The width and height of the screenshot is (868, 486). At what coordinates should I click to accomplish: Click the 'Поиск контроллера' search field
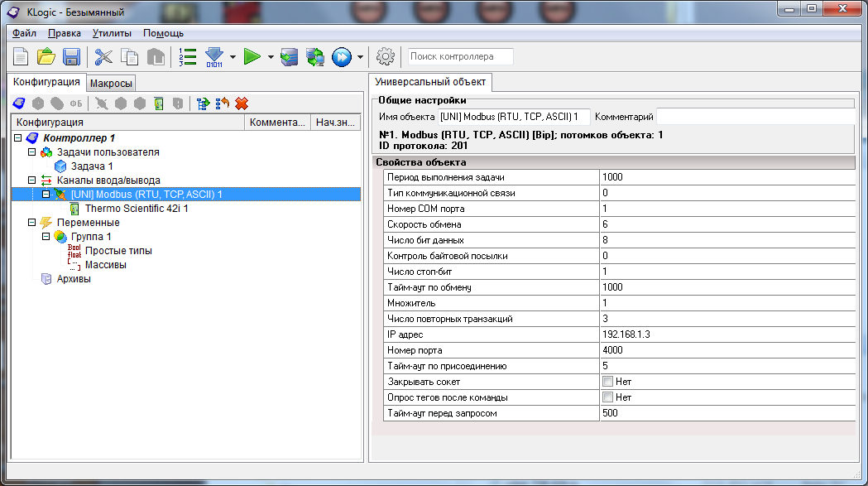pos(460,57)
